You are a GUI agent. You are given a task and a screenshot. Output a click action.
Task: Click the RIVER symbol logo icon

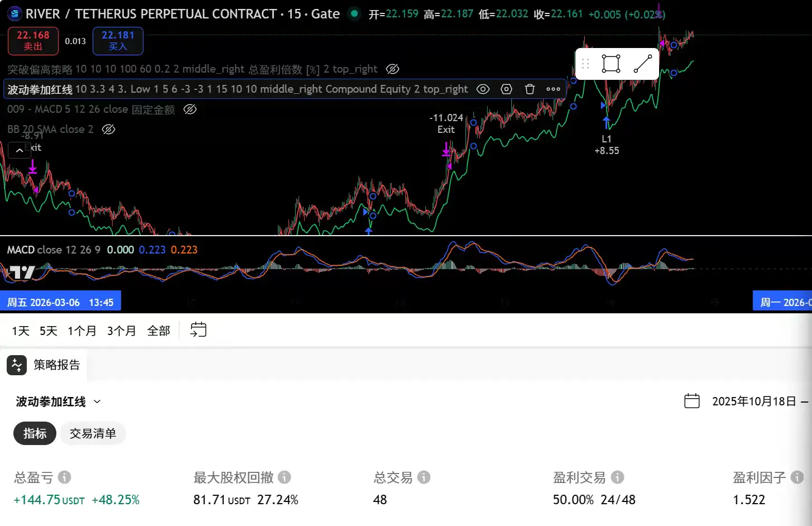(x=15, y=13)
